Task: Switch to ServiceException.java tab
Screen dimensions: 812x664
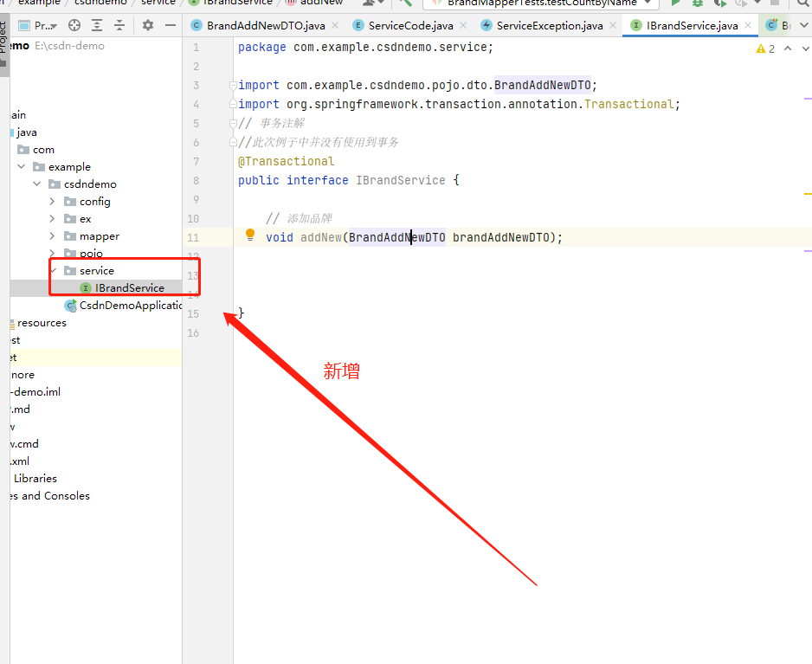Action: [x=550, y=25]
